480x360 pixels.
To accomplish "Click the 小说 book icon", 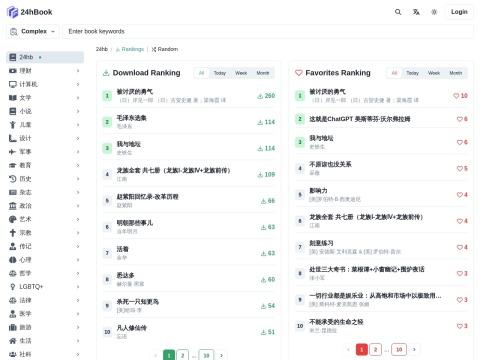I will click(13, 111).
